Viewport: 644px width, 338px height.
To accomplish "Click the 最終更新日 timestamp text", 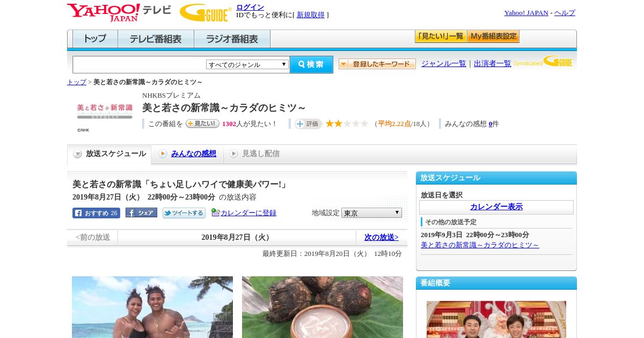I will (332, 254).
